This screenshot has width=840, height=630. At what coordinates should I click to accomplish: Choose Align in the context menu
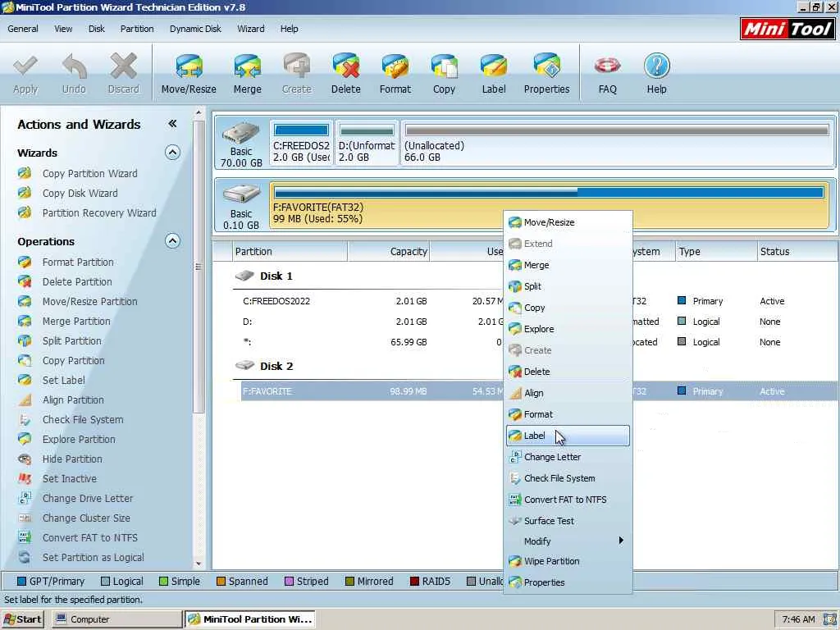(x=568, y=393)
